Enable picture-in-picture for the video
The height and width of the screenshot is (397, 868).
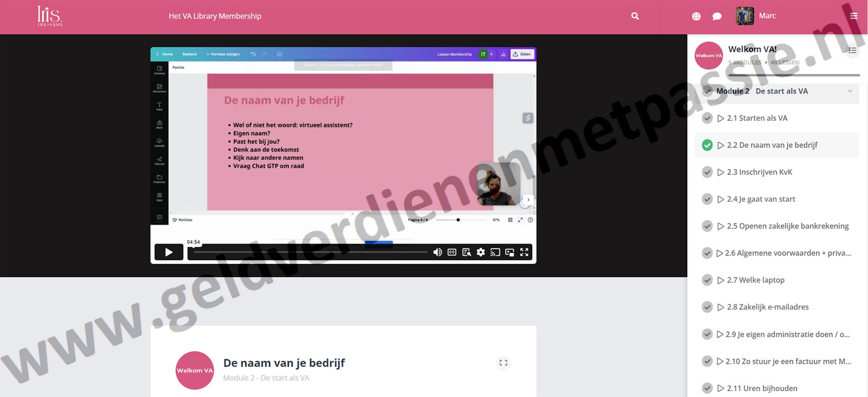click(x=509, y=252)
